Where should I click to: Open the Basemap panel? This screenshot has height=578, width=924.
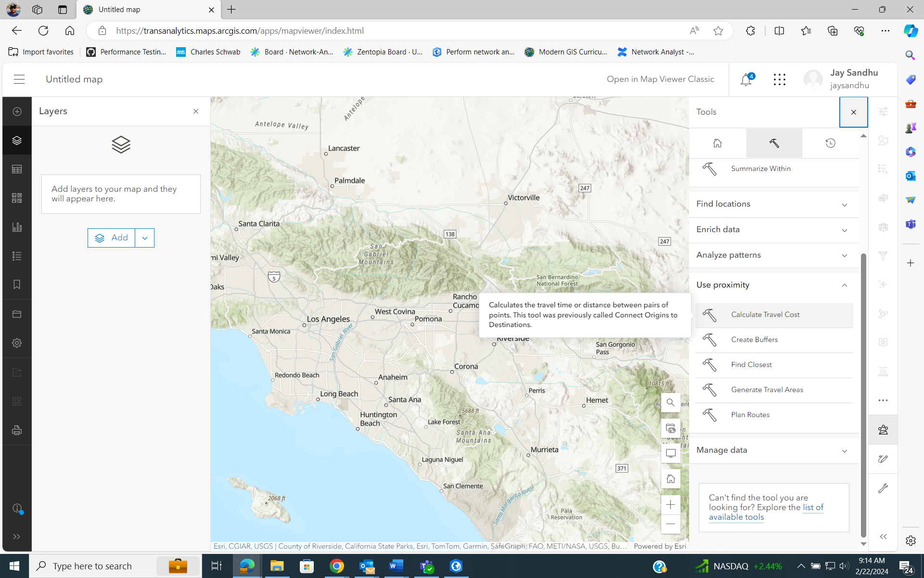[x=17, y=198]
